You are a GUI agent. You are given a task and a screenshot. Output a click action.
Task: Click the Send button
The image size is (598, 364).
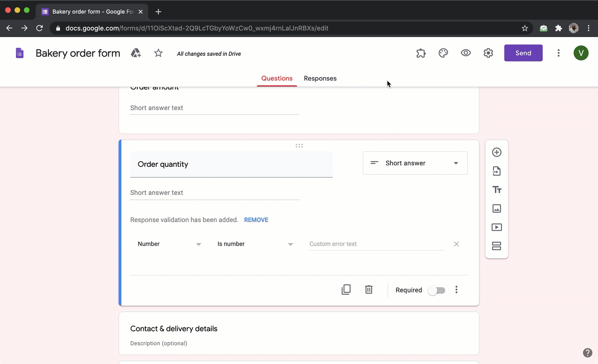[x=523, y=53]
